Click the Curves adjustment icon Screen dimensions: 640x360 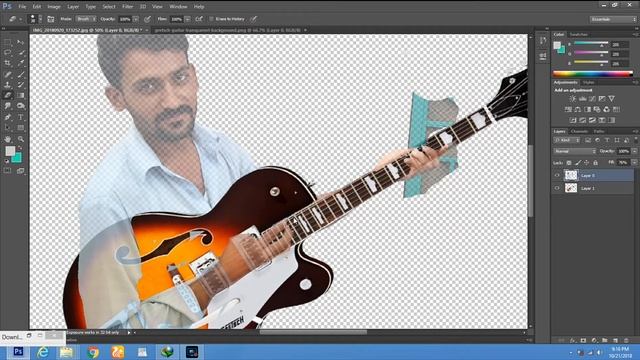tap(592, 99)
